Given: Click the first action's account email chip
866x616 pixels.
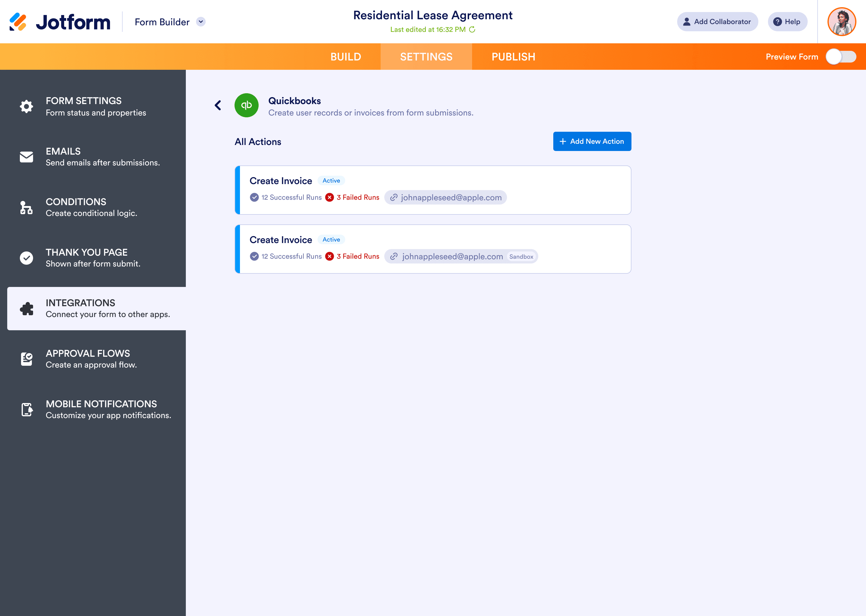Looking at the screenshot, I should tap(446, 198).
